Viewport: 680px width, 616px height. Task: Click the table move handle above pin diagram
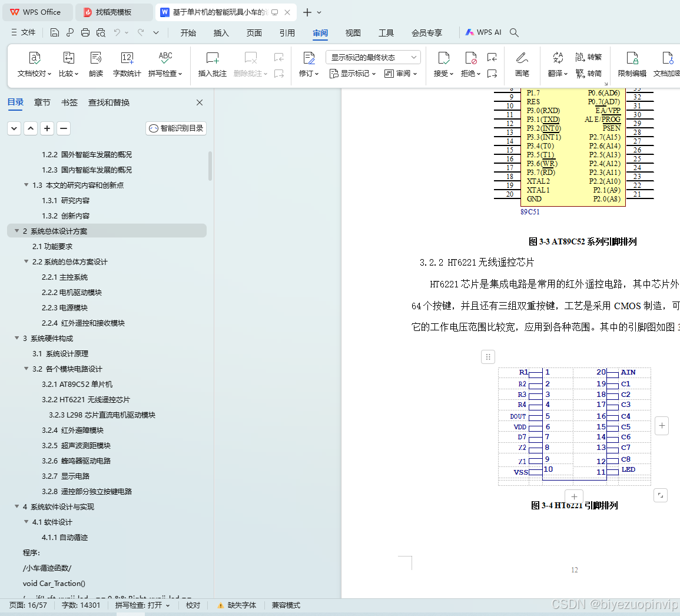click(x=488, y=357)
